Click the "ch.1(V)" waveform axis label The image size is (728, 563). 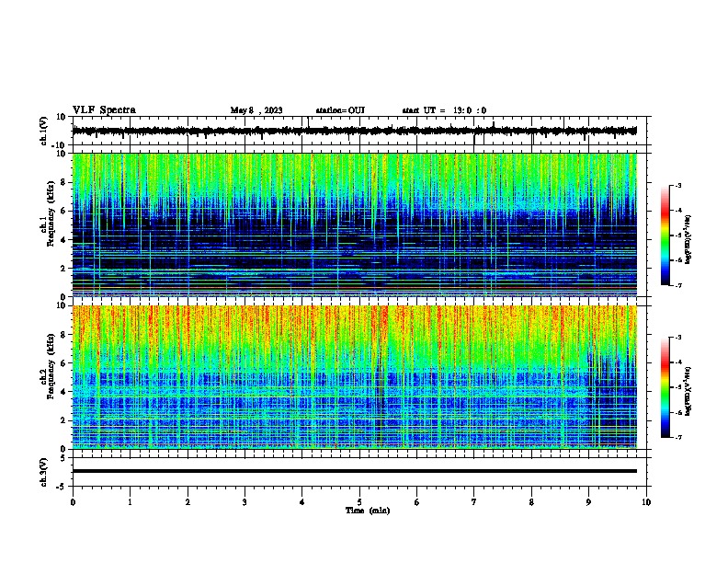point(44,131)
